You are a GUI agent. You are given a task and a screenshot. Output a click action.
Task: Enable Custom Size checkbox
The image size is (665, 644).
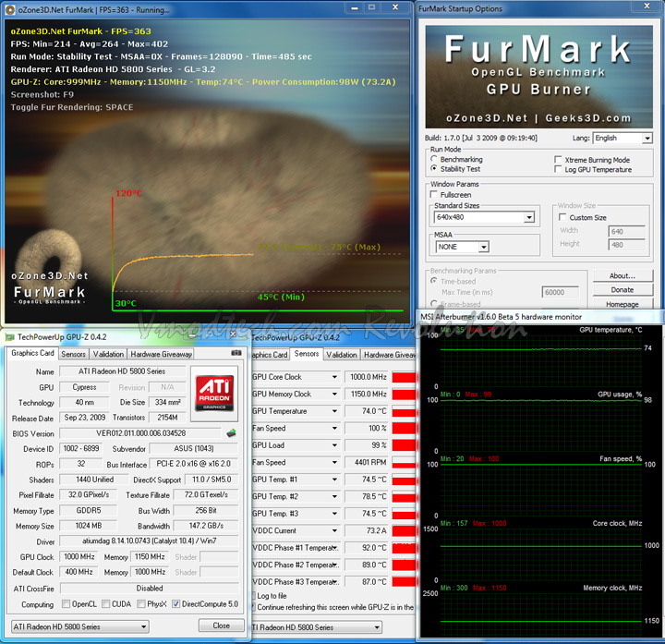[x=562, y=217]
